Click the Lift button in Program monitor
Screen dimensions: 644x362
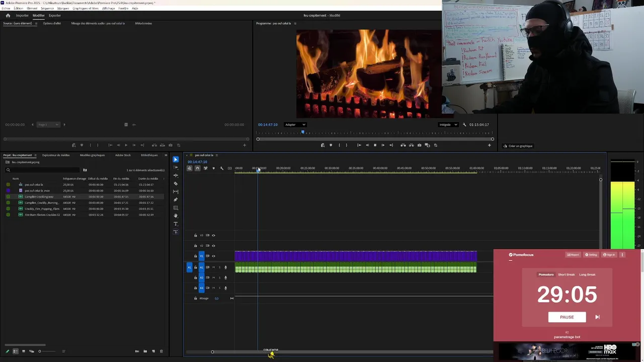(x=403, y=145)
